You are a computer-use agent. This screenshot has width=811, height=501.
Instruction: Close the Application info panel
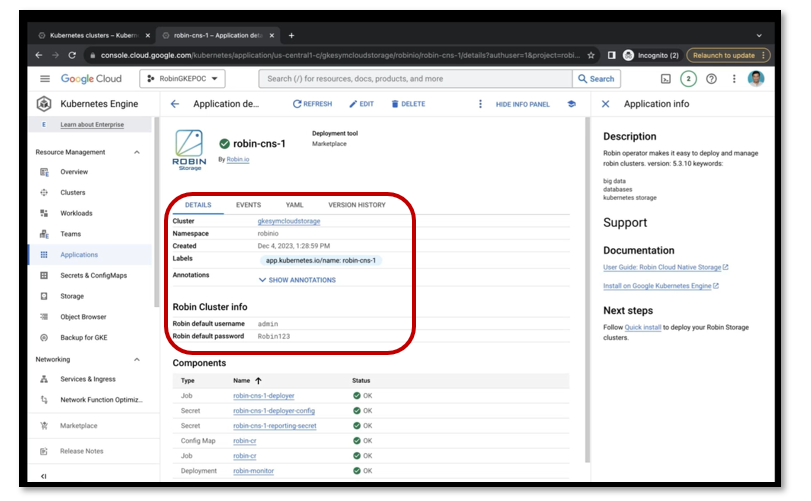point(606,104)
